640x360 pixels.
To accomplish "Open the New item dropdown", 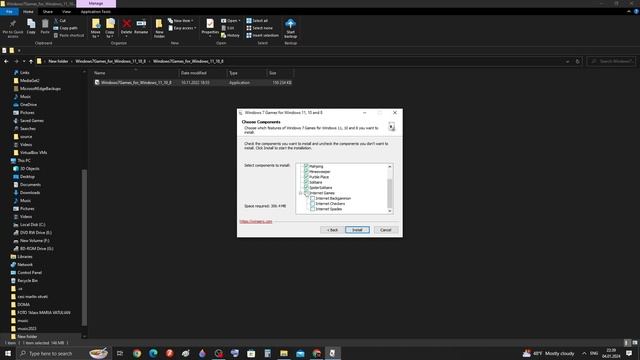I will (181, 20).
